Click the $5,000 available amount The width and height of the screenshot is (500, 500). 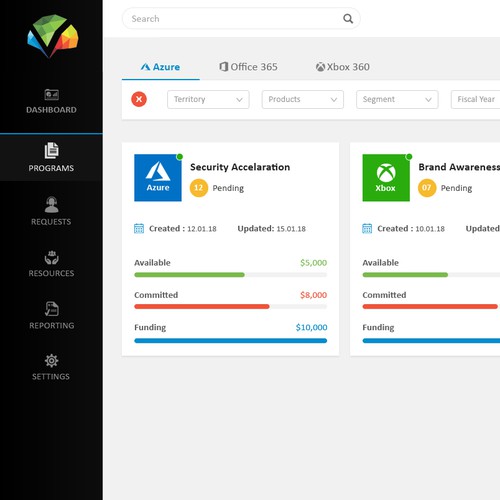tap(313, 263)
